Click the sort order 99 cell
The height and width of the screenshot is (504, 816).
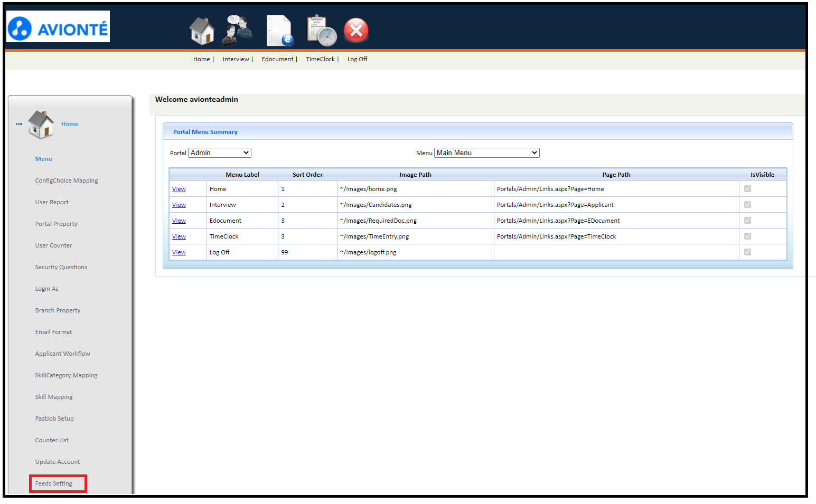[307, 252]
